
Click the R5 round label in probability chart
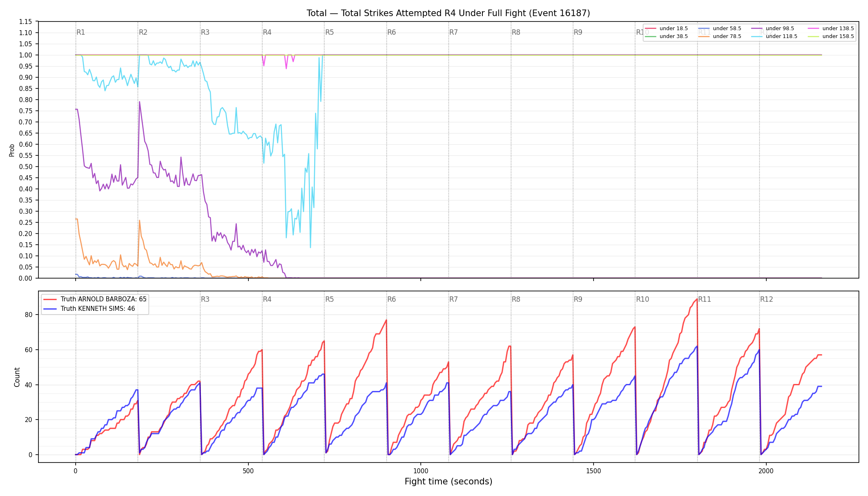click(329, 32)
